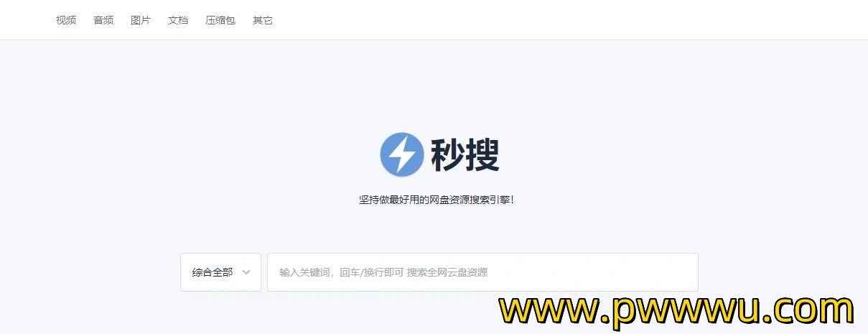Click the 秒搜 brand name text

[465, 154]
